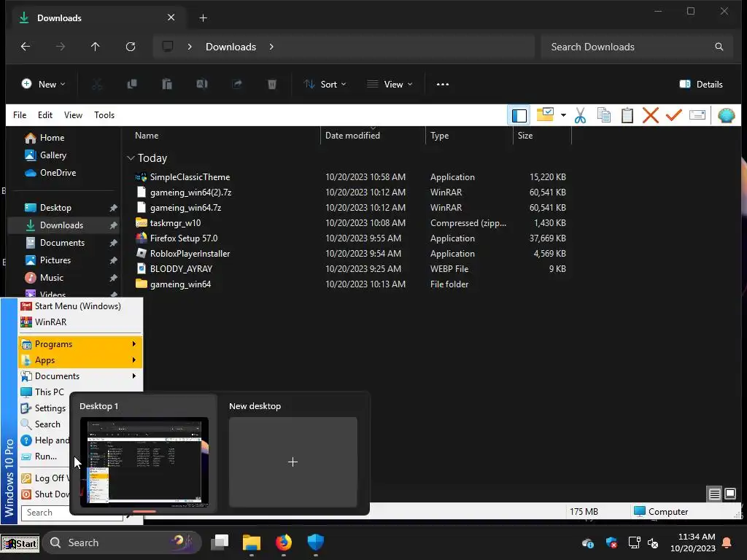
Task: Click the Back arrow button
Action: coord(26,47)
